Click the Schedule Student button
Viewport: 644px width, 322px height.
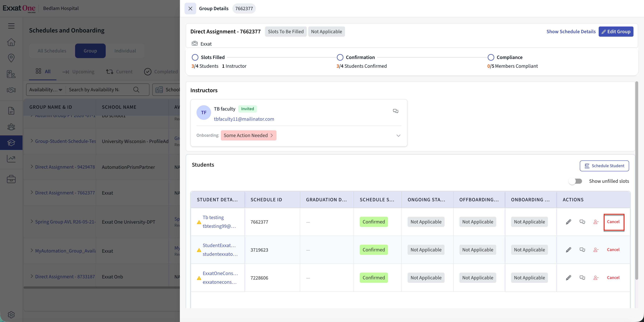pos(604,166)
